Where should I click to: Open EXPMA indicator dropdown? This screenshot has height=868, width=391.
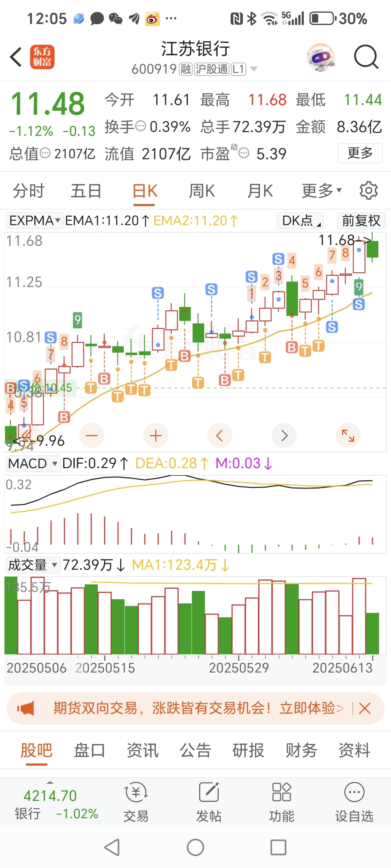point(34,220)
